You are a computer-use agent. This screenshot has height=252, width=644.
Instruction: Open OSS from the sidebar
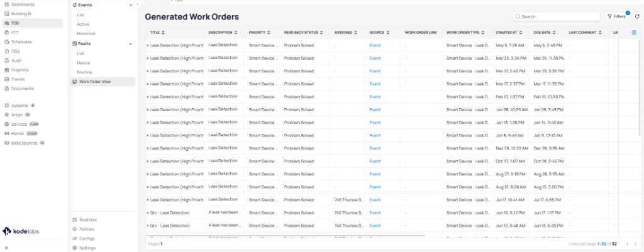15,52
